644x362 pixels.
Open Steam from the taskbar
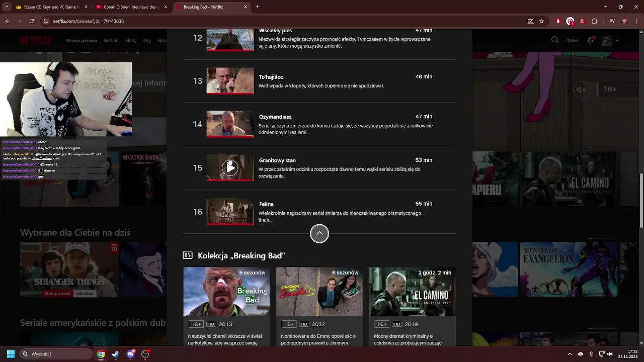[x=116, y=354]
